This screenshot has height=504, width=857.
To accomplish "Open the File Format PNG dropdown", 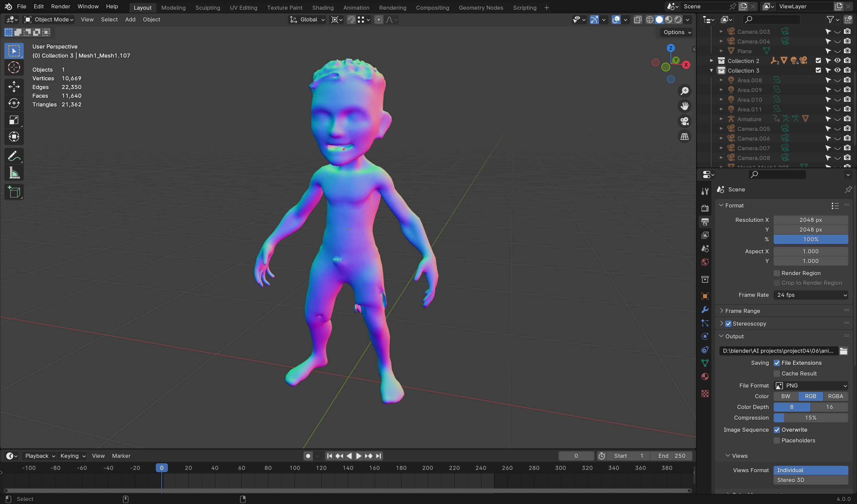I will point(811,386).
